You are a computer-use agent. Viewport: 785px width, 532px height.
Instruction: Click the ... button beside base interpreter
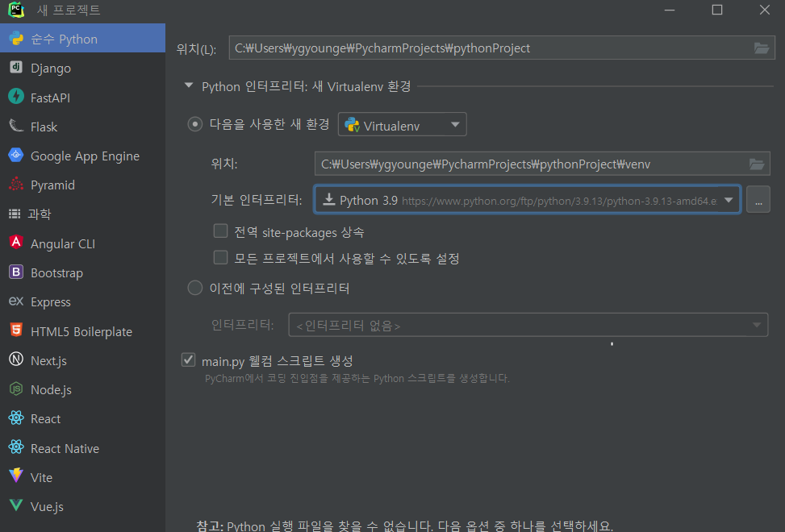(758, 200)
